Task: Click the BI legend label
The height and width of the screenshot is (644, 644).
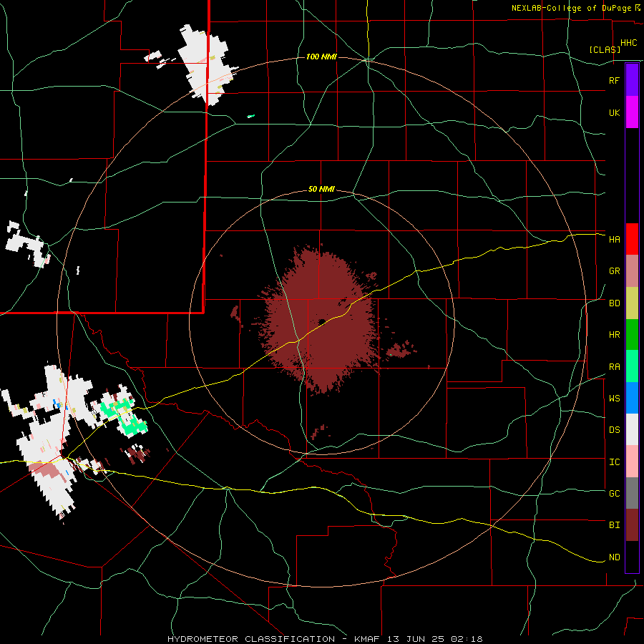Action: [614, 525]
